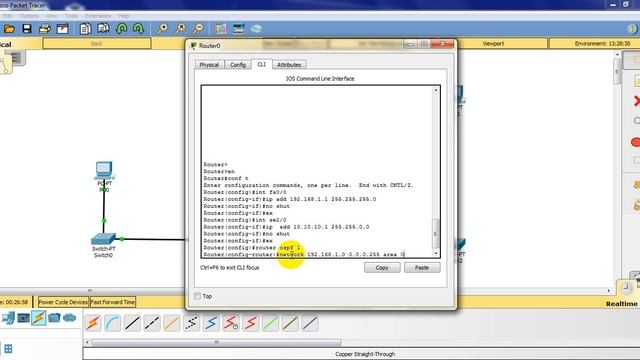Copy selection using the Copy toolbar icon

click(85, 29)
